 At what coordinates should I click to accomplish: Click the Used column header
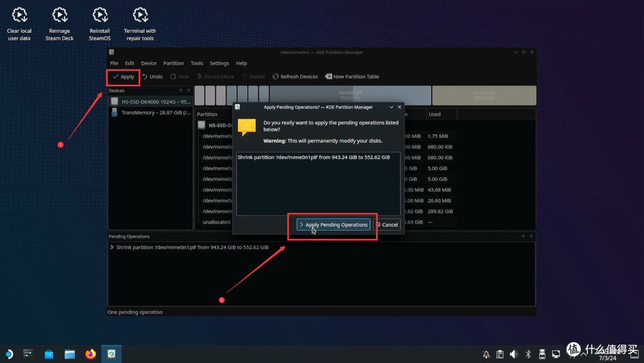(x=435, y=114)
